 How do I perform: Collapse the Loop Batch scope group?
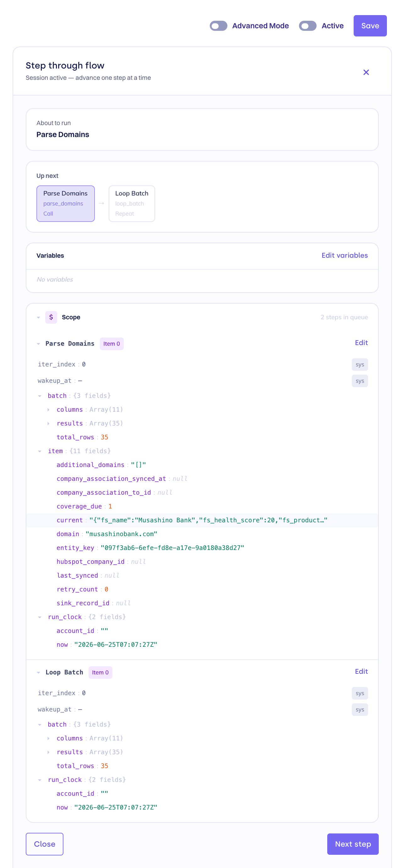tap(38, 673)
